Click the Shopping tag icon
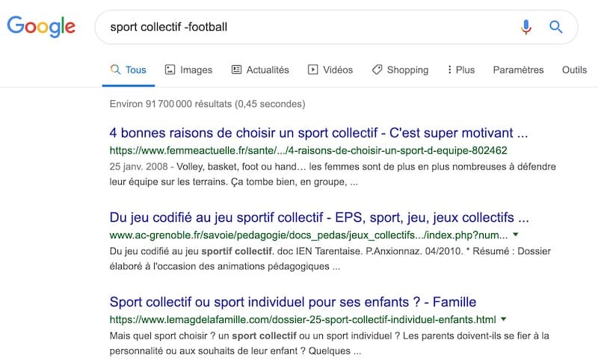The image size is (598, 364). point(377,70)
